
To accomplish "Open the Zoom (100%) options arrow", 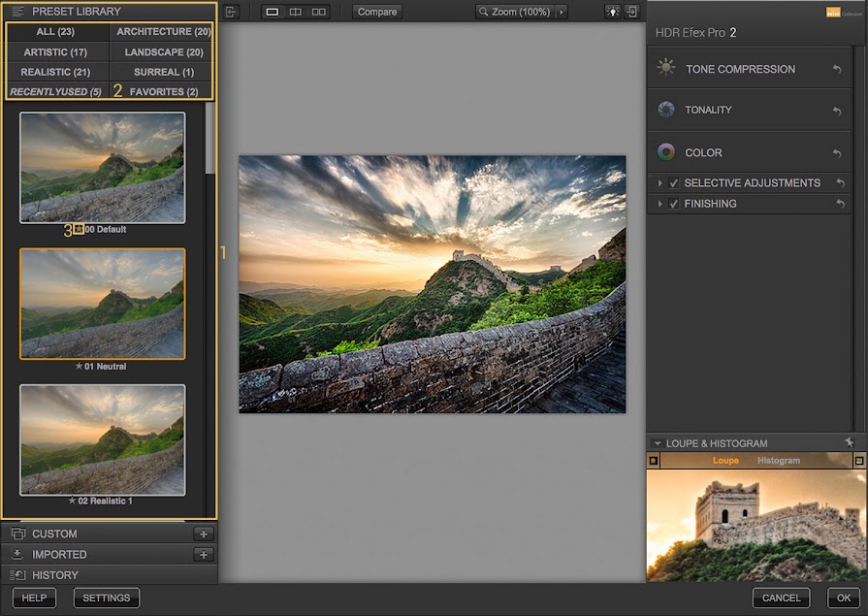I will click(x=562, y=12).
